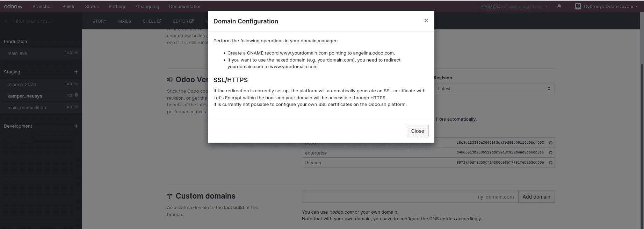The width and height of the screenshot is (644, 229).
Task: Click the icon beside Odoo Version heading
Action: (x=170, y=80)
